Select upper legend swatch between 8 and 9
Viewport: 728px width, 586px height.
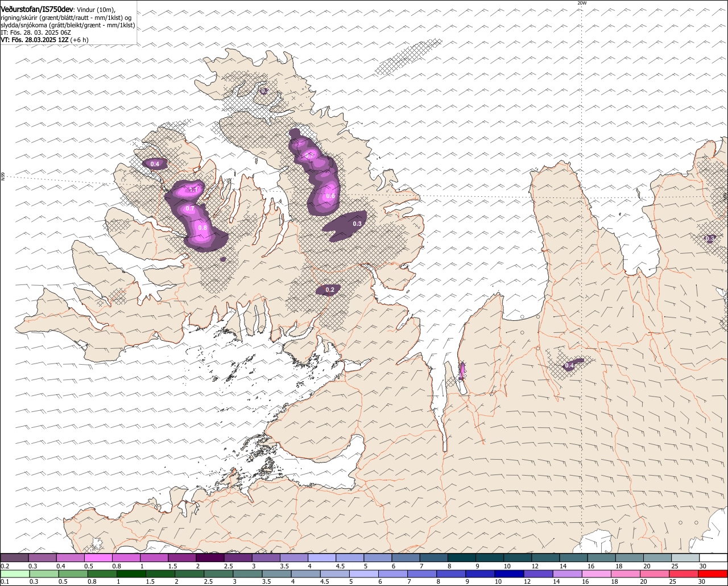[x=462, y=558]
